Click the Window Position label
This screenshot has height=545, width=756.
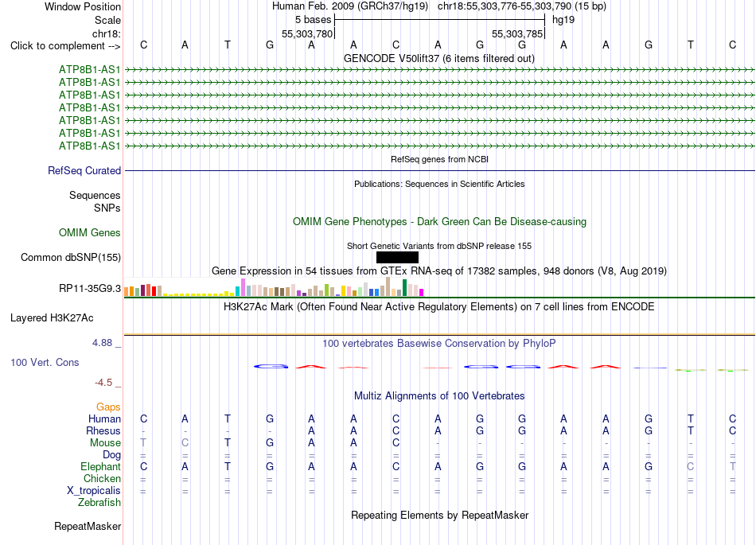(83, 6)
